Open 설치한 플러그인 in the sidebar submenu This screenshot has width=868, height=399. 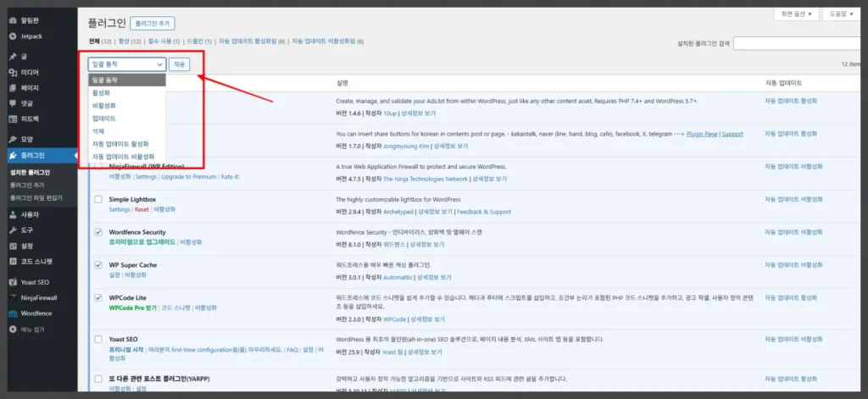click(30, 172)
